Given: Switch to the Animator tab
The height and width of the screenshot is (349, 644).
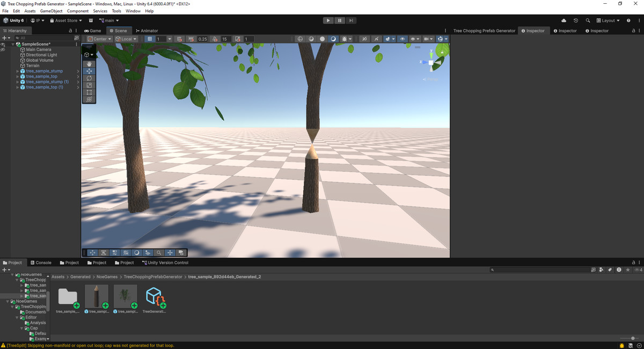Looking at the screenshot, I should (147, 31).
